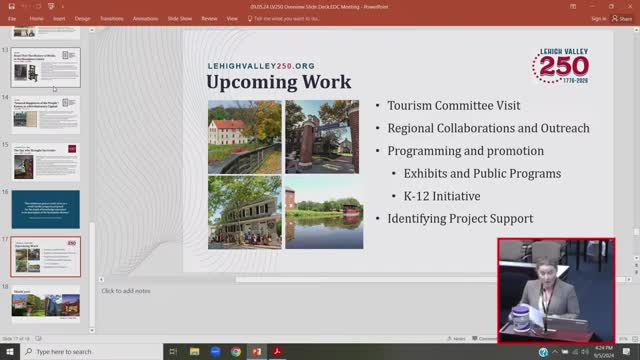Select blue quote slide 16 thumbnail
This screenshot has width=640, height=360.
pyautogui.click(x=46, y=209)
